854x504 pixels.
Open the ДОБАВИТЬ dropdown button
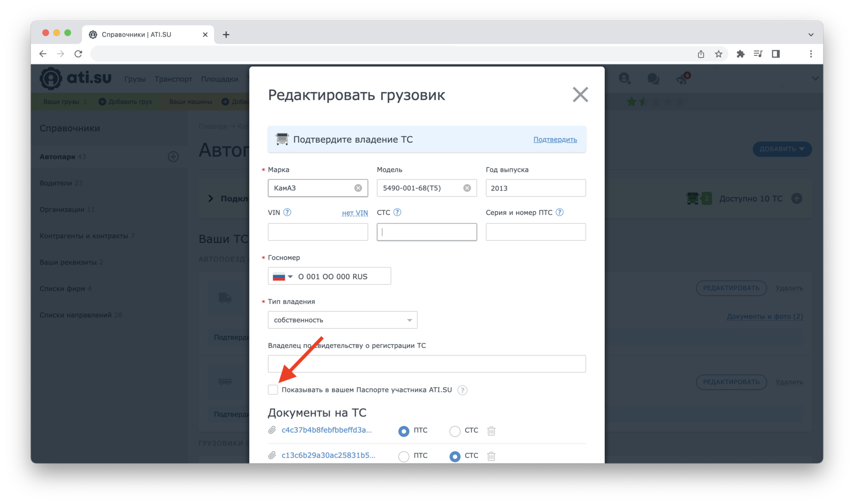click(782, 149)
